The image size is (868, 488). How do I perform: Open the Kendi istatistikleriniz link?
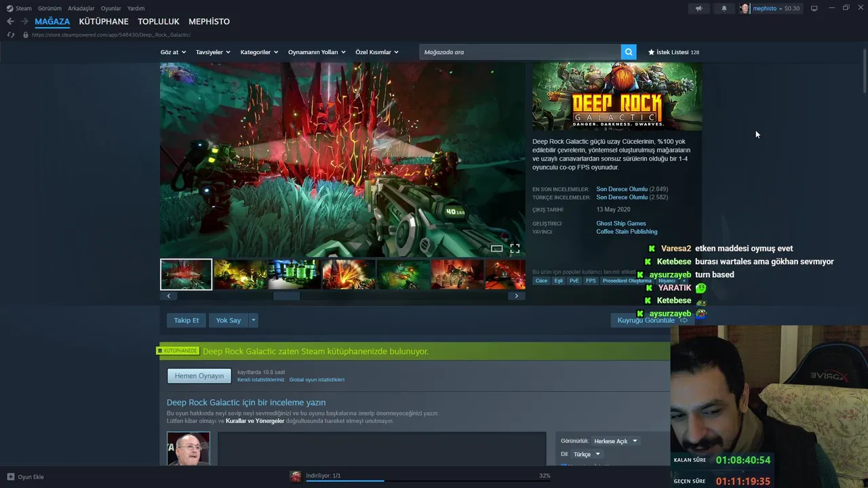(260, 380)
